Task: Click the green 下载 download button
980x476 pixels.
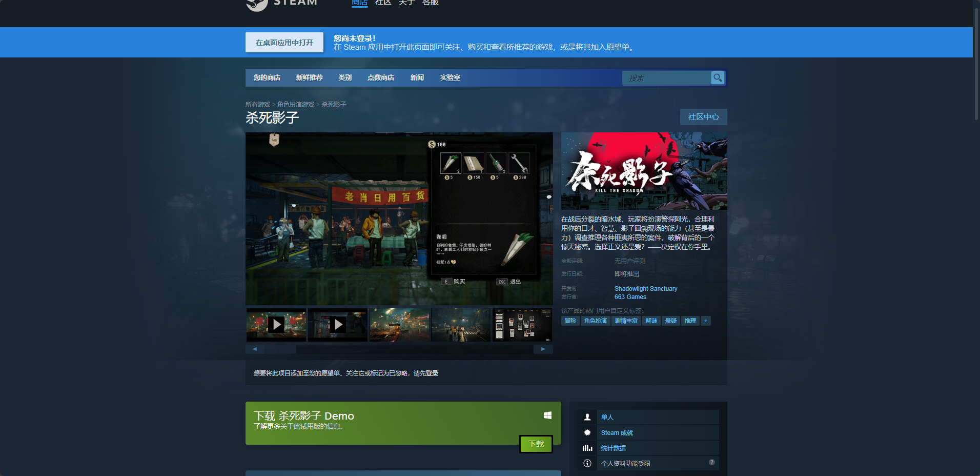Action: 536,444
